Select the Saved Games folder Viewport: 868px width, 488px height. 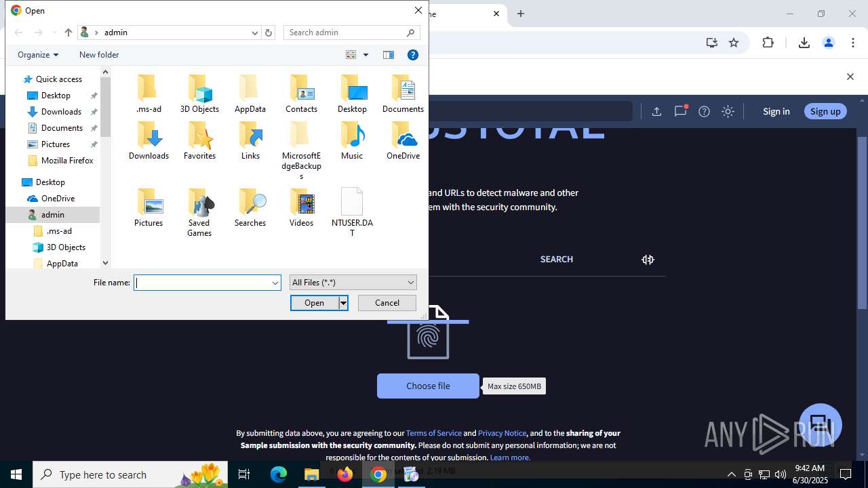(199, 213)
